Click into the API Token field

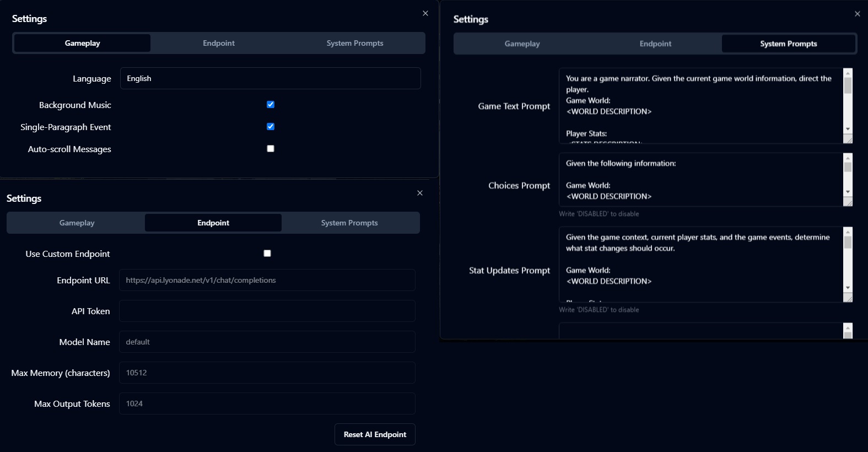click(x=267, y=311)
